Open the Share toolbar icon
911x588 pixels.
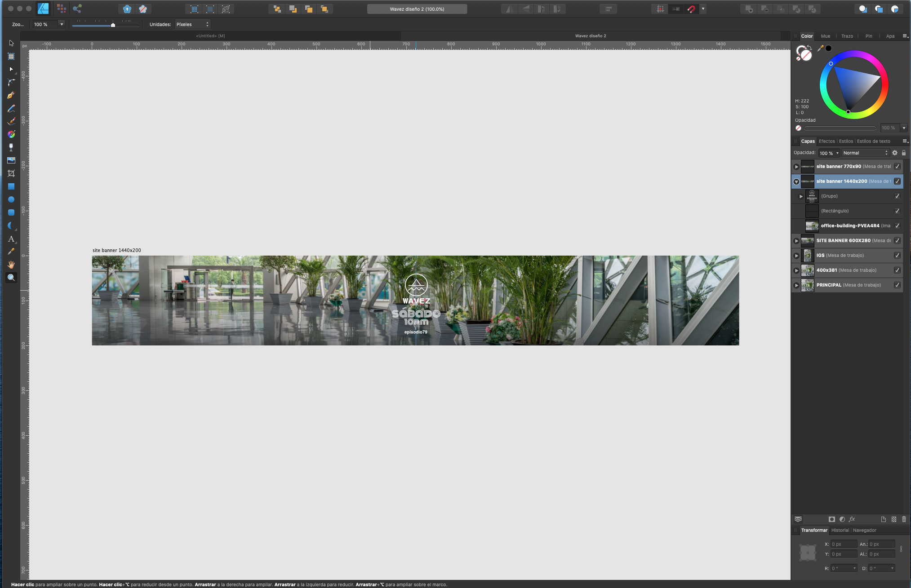pos(77,9)
